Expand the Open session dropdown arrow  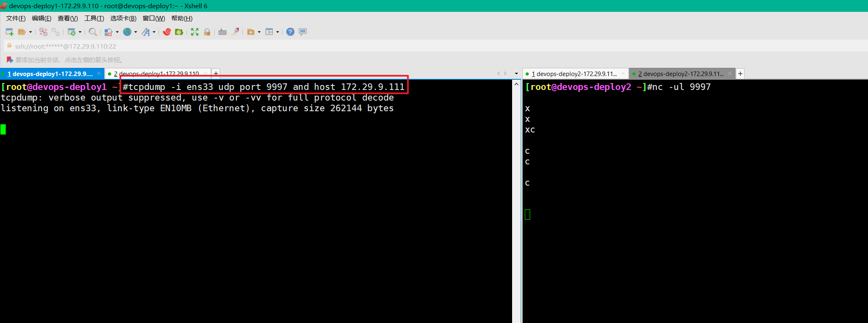point(30,32)
